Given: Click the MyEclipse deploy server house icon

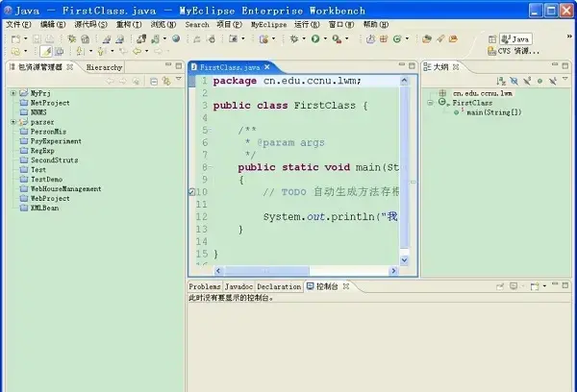Looking at the screenshot, I should coord(86,38).
